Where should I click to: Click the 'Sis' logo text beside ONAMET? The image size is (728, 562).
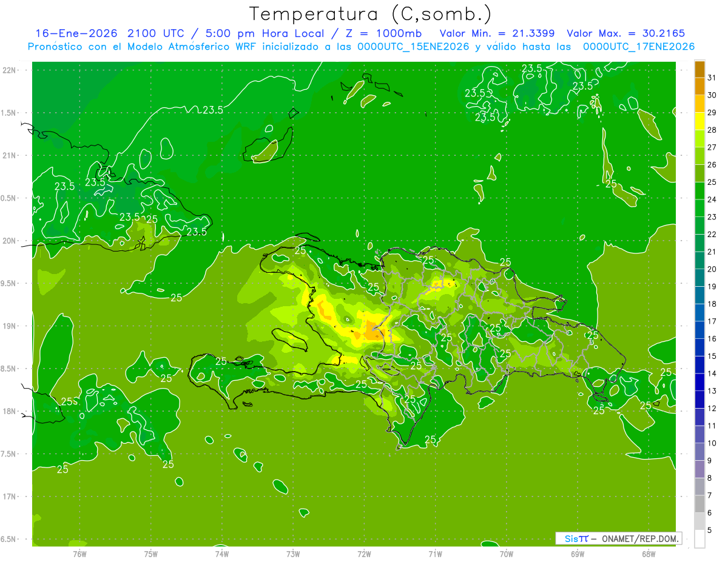tap(571, 538)
